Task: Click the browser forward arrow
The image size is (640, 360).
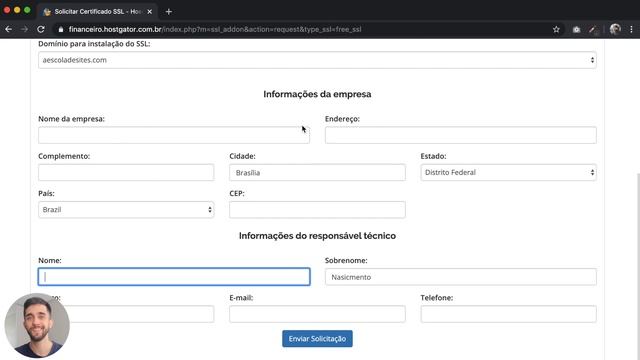Action: click(24, 29)
